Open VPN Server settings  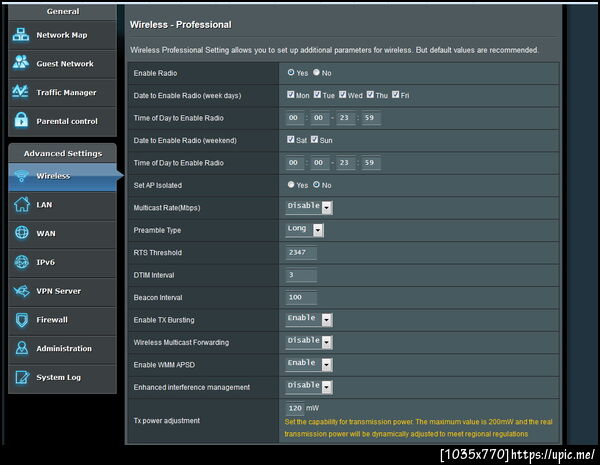click(62, 291)
